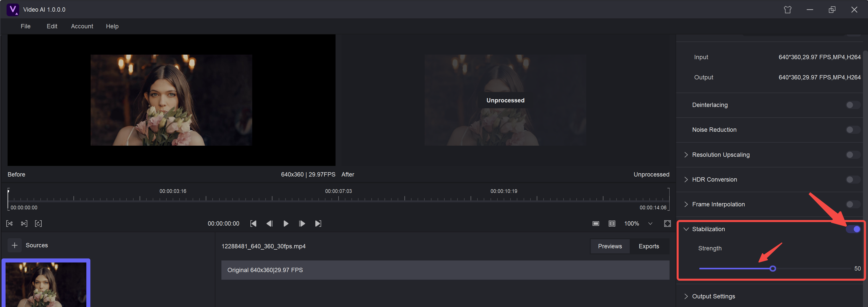
Task: Click the Stabilization label
Action: coord(708,229)
